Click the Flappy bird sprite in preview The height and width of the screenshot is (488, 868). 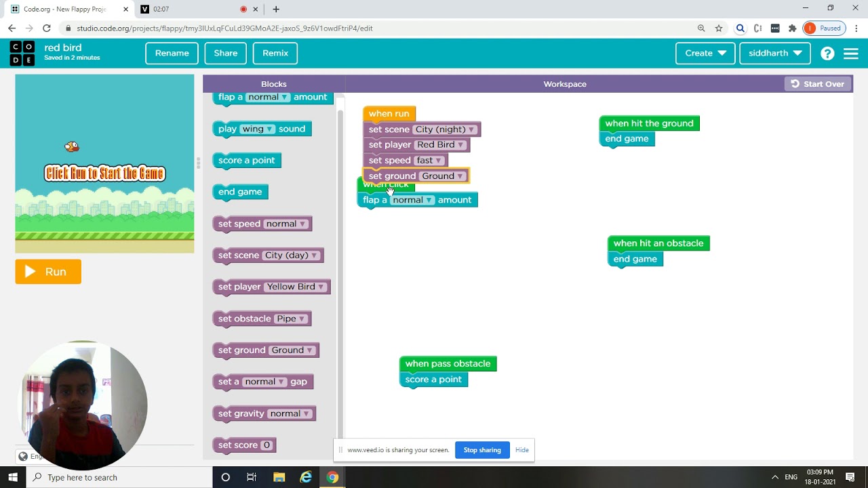(x=71, y=146)
